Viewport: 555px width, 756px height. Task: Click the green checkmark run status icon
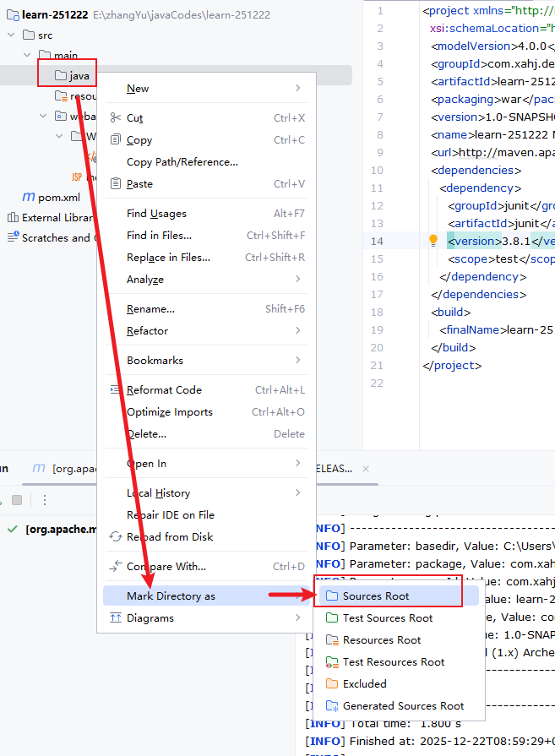(x=13, y=529)
